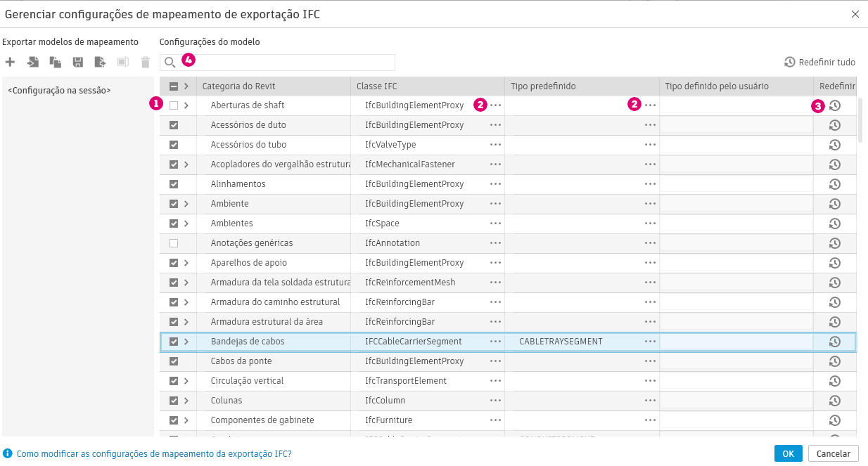Open the IFC export mapping help link
The height and width of the screenshot is (466, 868).
[x=153, y=454]
